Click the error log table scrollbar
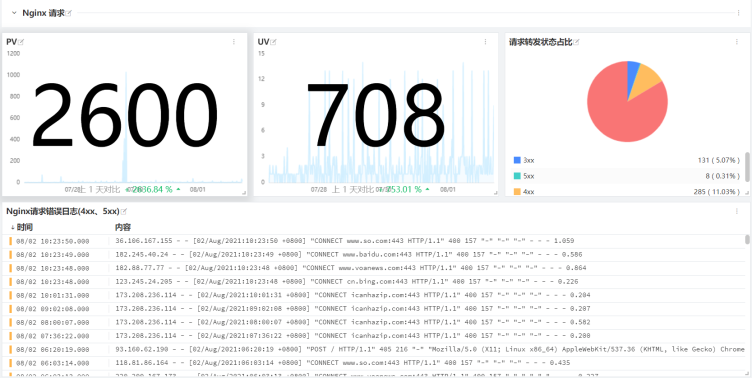The image size is (752, 378). point(747,240)
